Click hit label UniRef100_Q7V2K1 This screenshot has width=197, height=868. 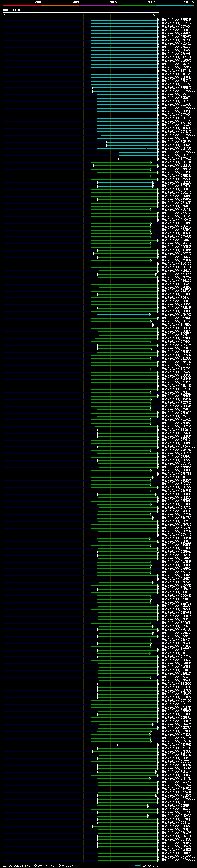tap(177, 213)
